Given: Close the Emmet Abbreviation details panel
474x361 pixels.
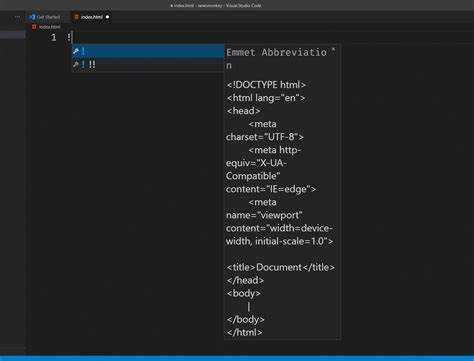Looking at the screenshot, I should click(x=334, y=50).
